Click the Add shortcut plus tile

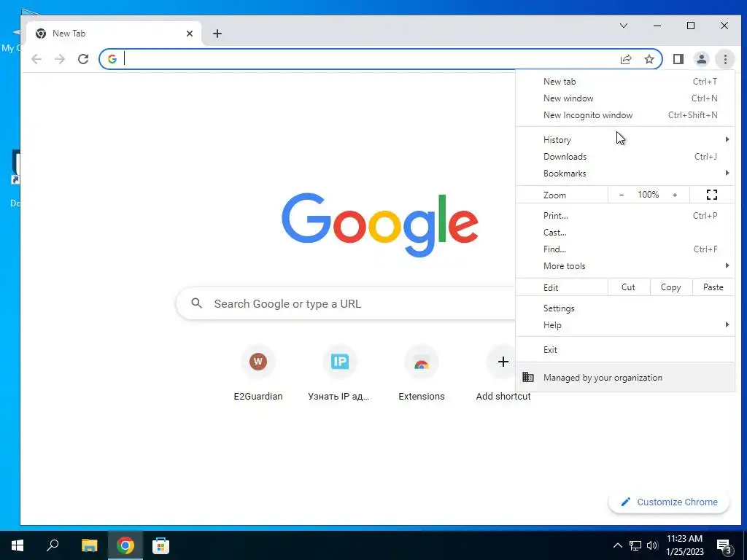click(503, 362)
